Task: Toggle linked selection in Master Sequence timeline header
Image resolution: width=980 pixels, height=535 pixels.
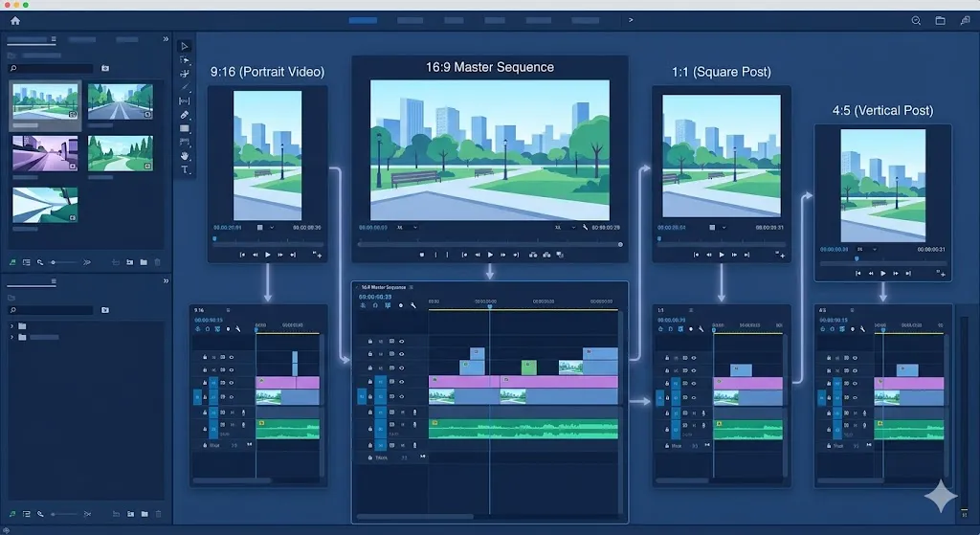Action: pyautogui.click(x=388, y=305)
